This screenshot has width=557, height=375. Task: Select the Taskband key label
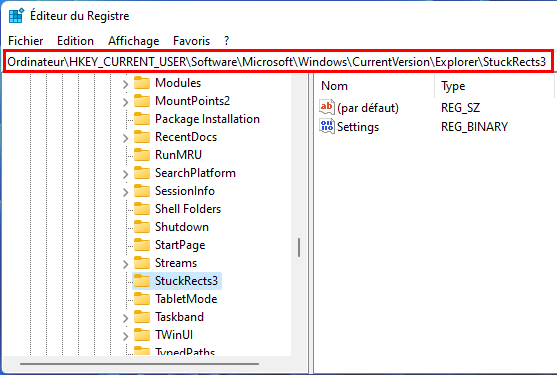pyautogui.click(x=179, y=317)
